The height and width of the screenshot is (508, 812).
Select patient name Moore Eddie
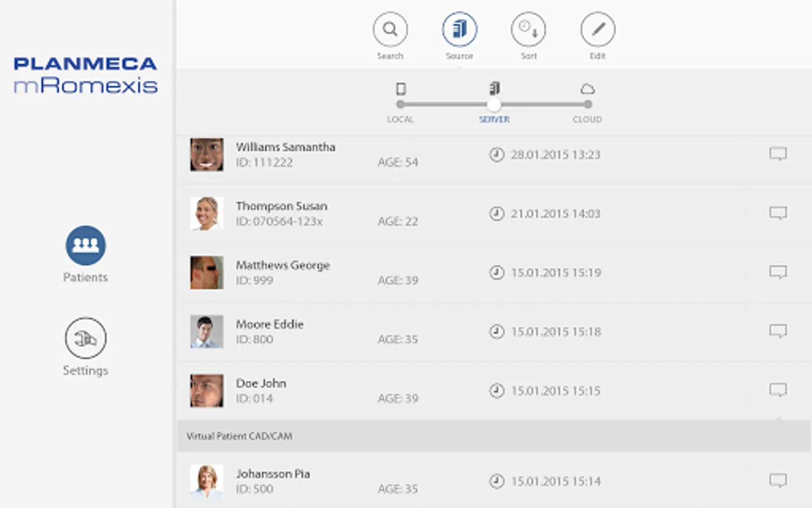[270, 324]
